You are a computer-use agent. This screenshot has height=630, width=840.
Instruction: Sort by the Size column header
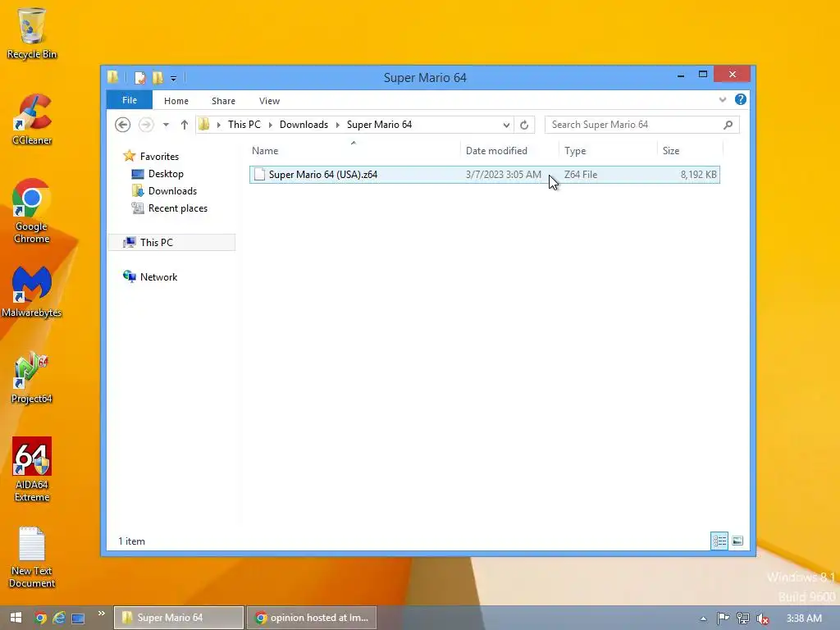[690, 151]
